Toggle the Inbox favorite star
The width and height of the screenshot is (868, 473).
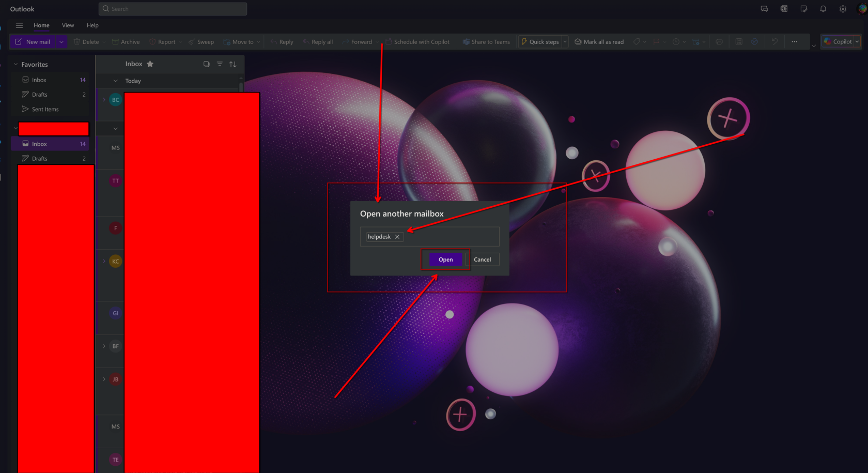tap(150, 64)
